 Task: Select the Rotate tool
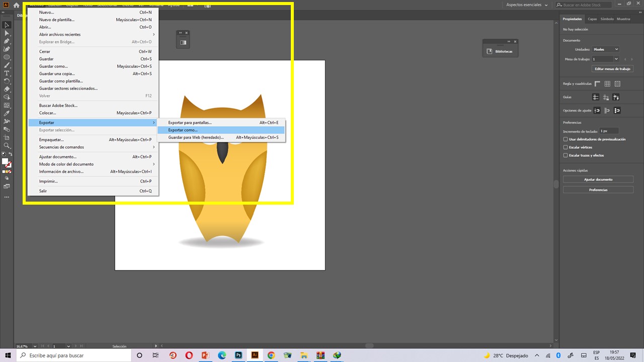(7, 81)
